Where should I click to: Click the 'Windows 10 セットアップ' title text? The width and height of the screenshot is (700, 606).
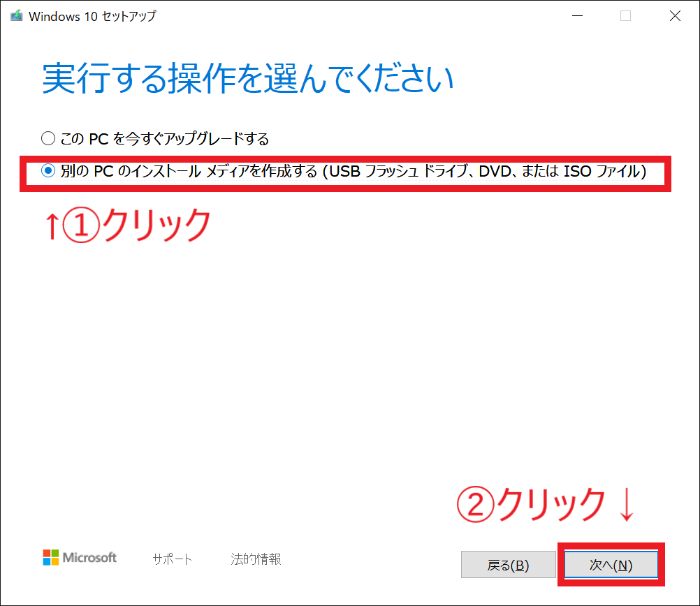[x=92, y=17]
